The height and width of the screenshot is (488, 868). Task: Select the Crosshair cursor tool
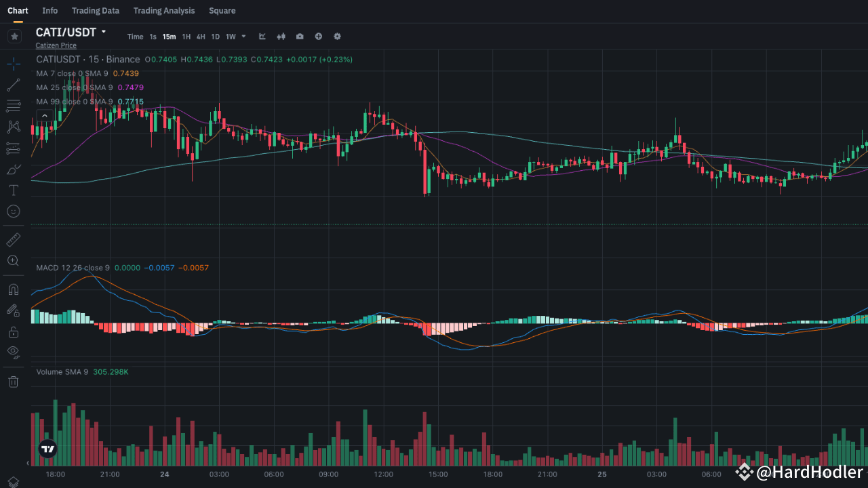14,64
